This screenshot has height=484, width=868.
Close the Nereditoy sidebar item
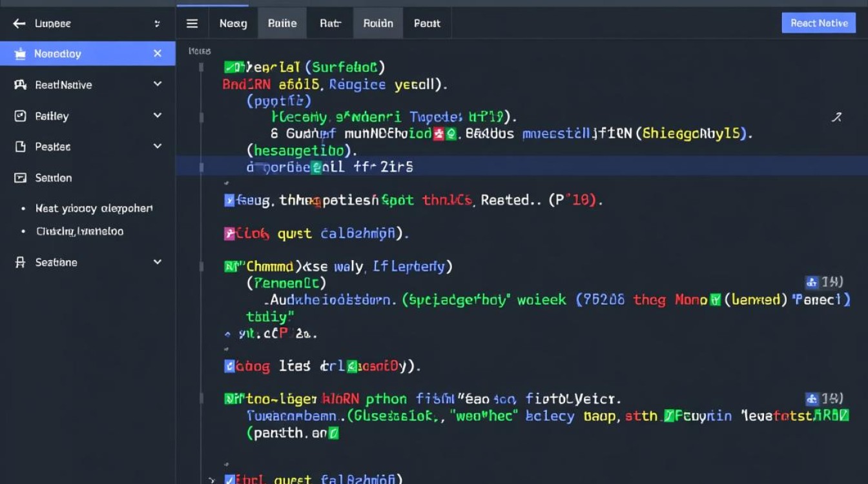click(x=158, y=54)
